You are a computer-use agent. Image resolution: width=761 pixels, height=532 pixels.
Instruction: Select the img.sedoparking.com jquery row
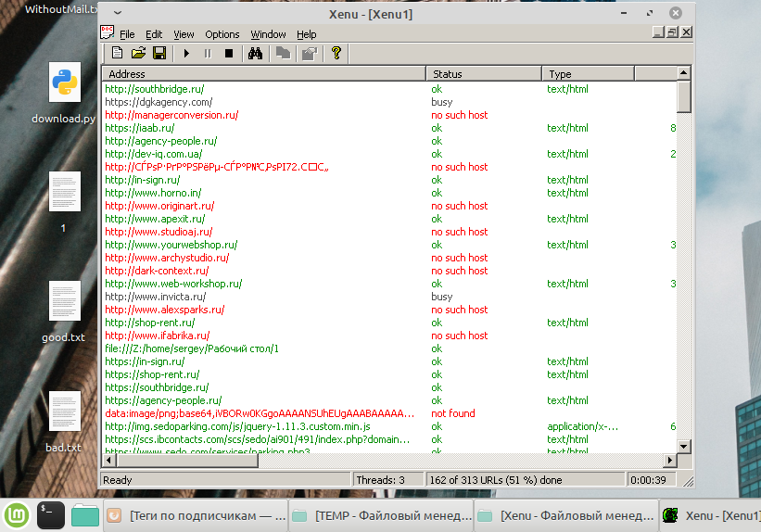pos(389,426)
